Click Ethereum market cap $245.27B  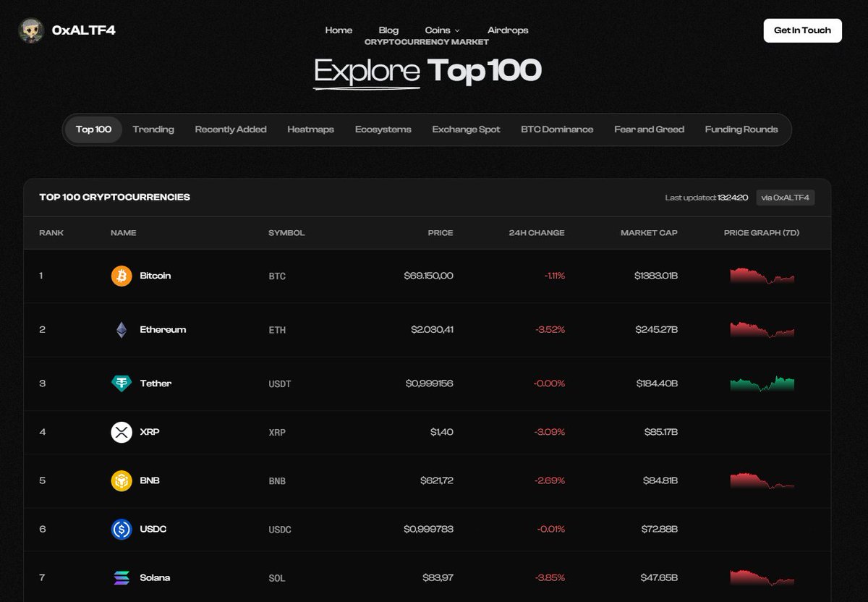pos(657,330)
